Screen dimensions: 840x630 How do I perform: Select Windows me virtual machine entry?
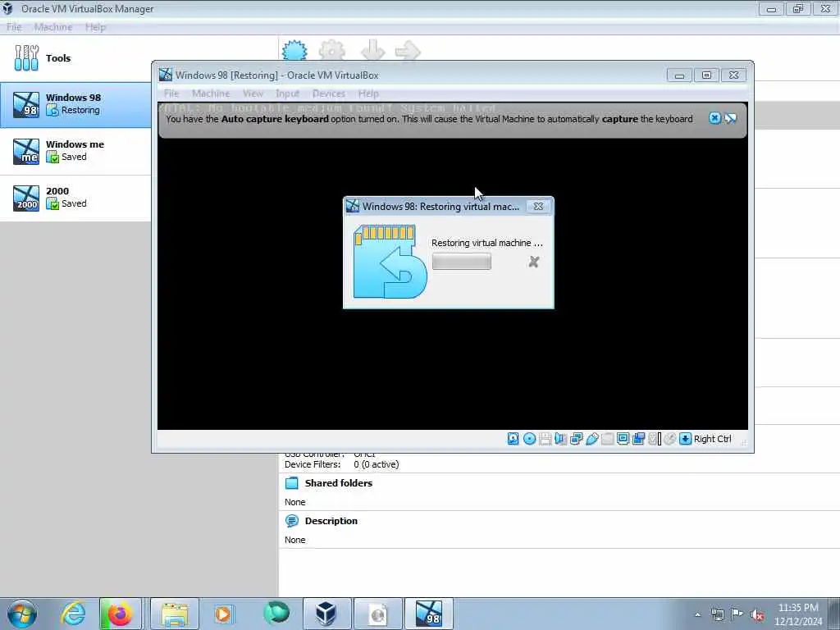point(75,152)
